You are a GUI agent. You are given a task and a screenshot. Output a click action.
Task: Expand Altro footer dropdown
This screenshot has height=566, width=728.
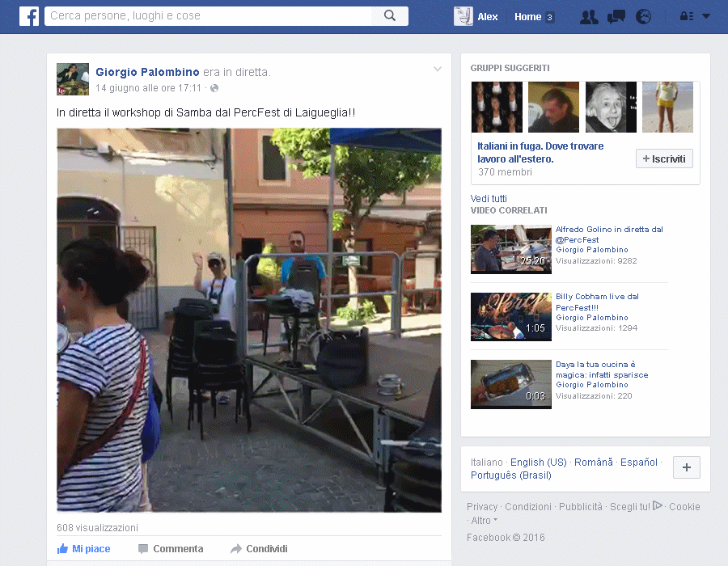coord(484,521)
